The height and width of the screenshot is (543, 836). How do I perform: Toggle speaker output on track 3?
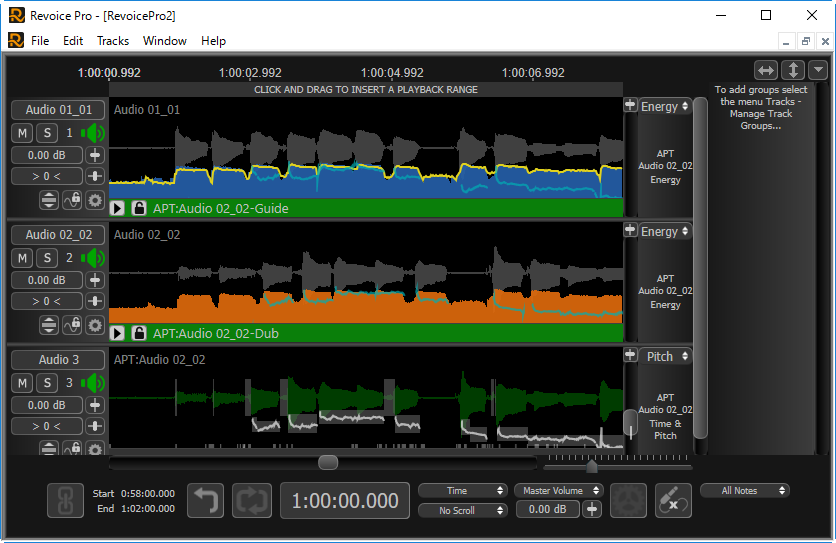click(x=93, y=383)
